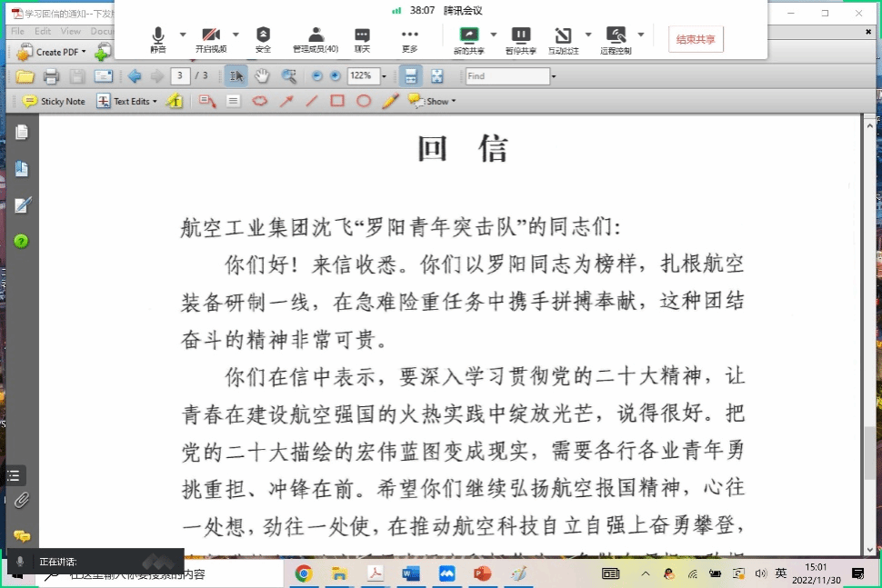
Task: Select the Rectangle drawing tool
Action: (x=337, y=101)
